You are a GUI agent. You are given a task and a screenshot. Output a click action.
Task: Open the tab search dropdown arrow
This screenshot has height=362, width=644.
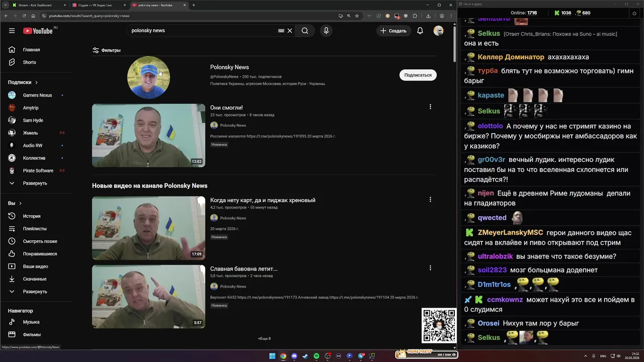point(6,5)
